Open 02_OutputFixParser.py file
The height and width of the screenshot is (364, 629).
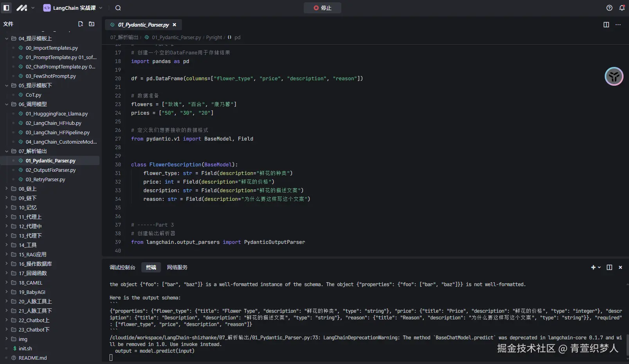pos(50,170)
